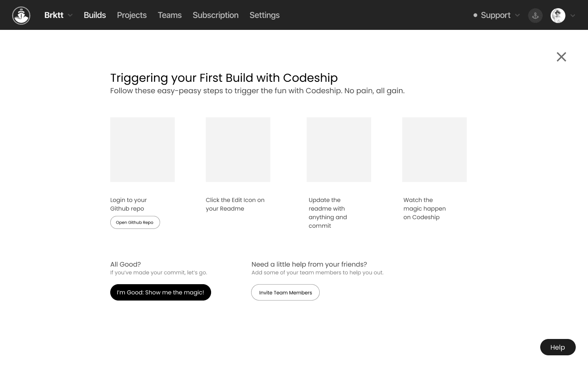Click 'Update the readme with anything' text
Viewport: 588px width, 368px height.
(328, 213)
